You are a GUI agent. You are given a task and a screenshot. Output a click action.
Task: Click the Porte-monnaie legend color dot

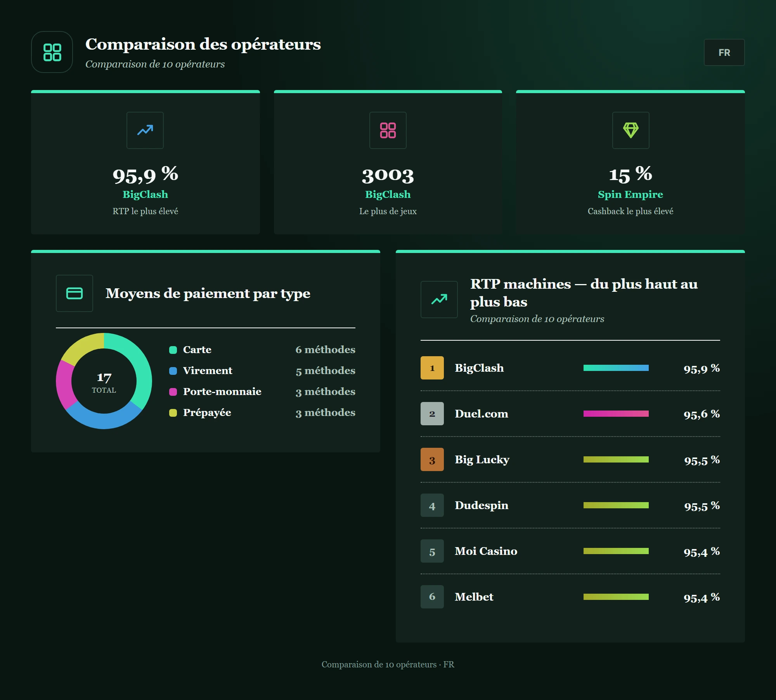pos(173,392)
